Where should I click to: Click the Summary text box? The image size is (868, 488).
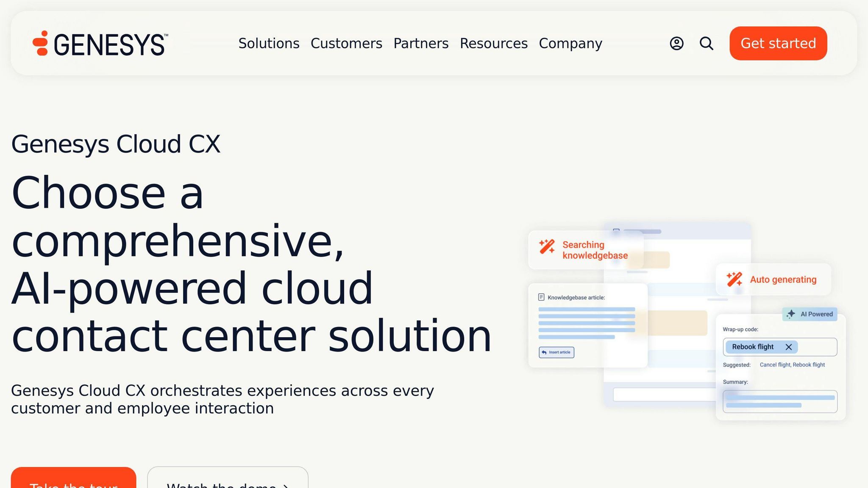point(780,402)
